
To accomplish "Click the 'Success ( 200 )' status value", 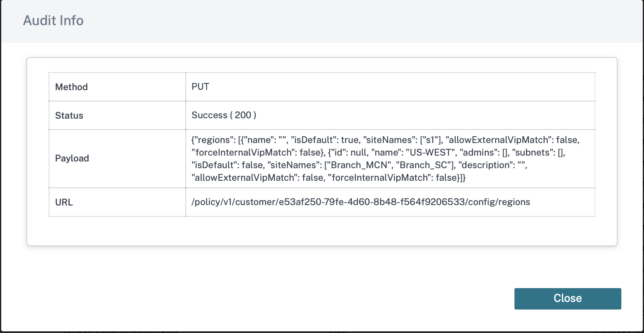I will [224, 115].
